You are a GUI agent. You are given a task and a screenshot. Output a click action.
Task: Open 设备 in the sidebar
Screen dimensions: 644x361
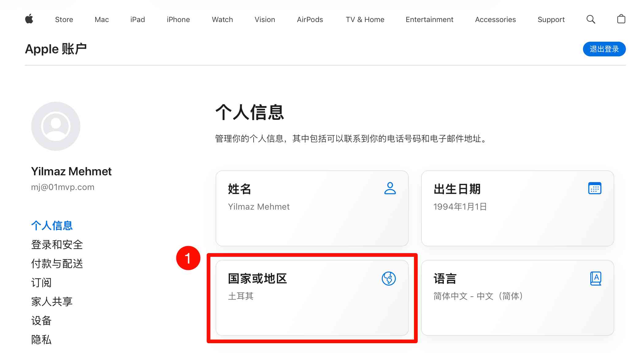pyautogui.click(x=41, y=321)
